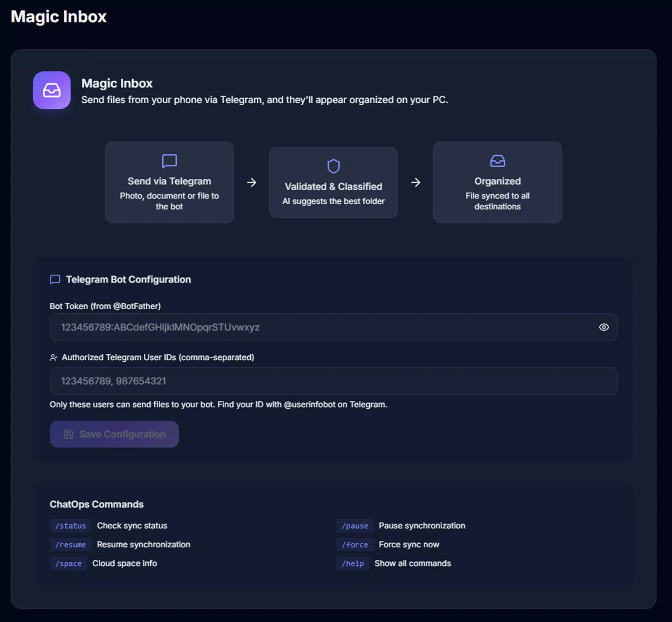Click the Magic Inbox page title at top
672x622 pixels.
coord(59,16)
